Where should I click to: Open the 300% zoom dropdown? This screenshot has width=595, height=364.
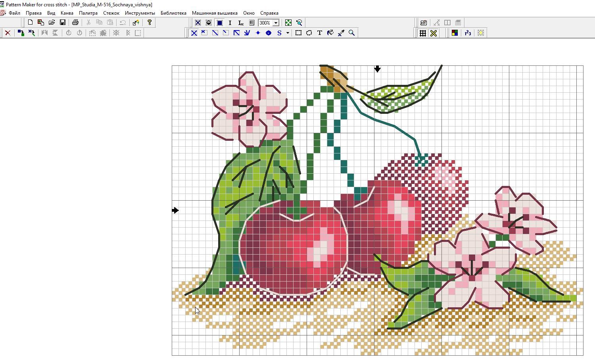[276, 23]
